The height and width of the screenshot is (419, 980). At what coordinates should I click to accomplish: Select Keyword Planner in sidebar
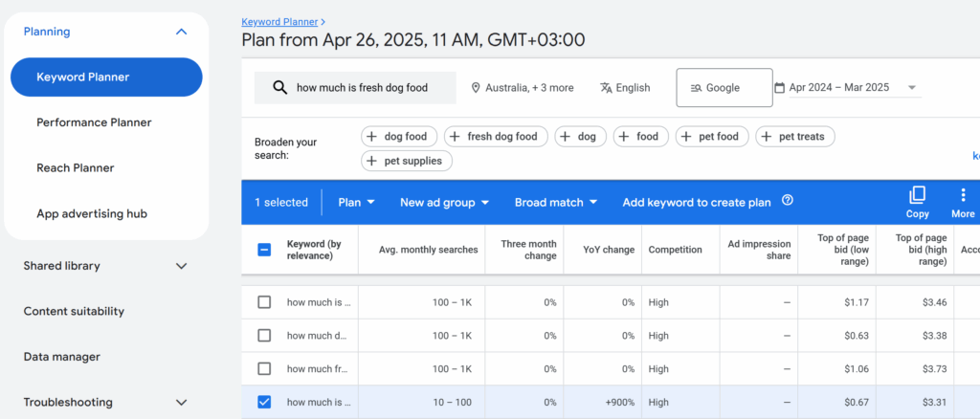106,77
